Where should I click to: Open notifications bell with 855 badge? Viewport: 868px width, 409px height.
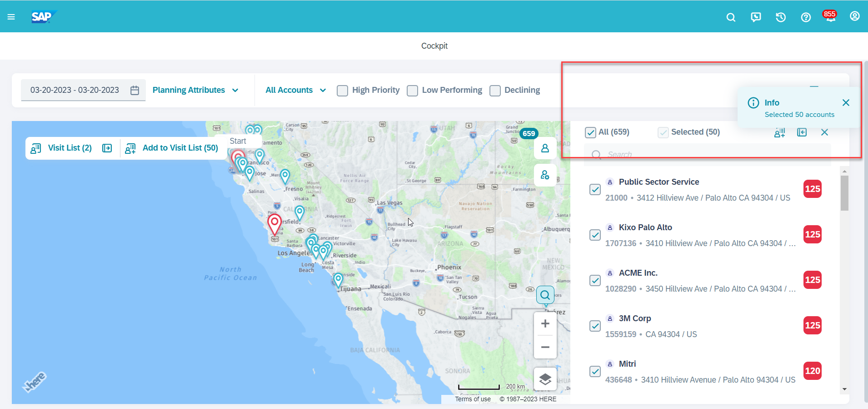pyautogui.click(x=830, y=16)
